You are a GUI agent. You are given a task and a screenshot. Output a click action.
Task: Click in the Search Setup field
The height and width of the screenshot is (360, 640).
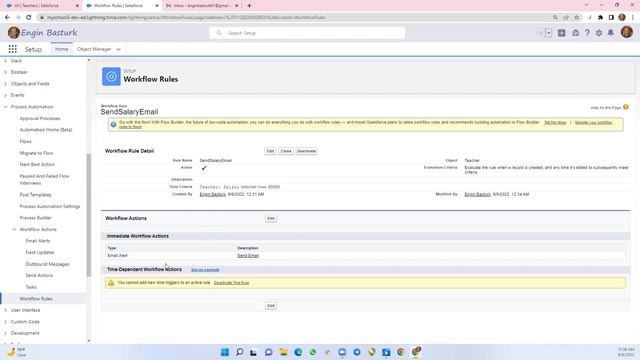pos(307,33)
